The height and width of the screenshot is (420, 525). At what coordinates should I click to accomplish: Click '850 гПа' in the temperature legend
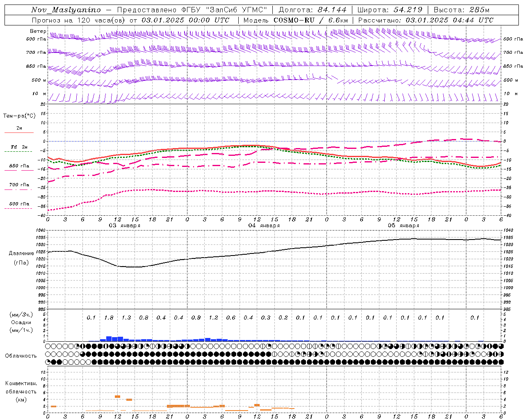click(x=19, y=166)
